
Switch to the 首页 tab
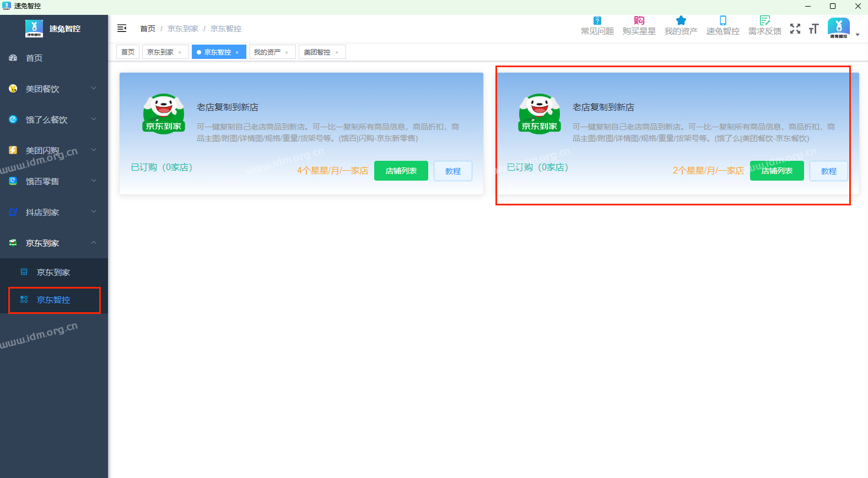click(x=128, y=52)
